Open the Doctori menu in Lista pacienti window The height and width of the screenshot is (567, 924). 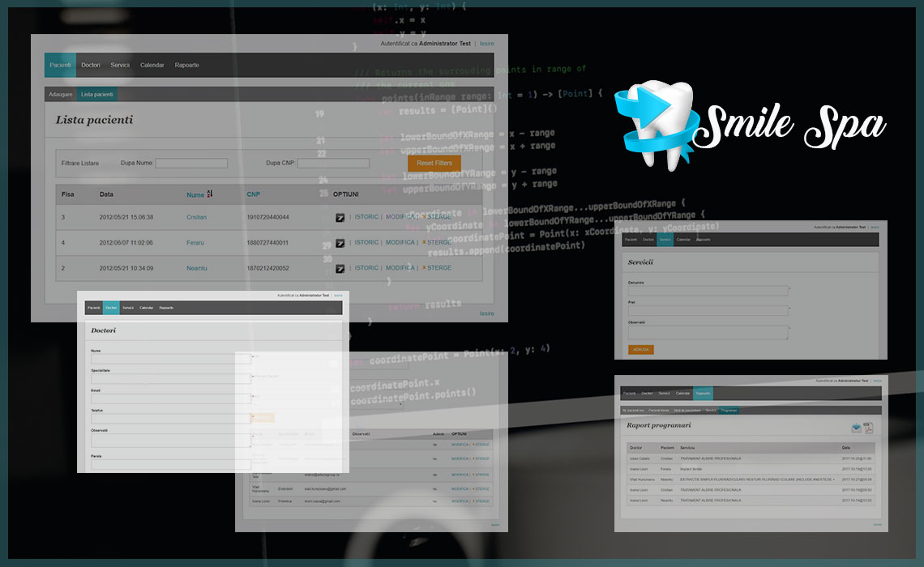point(91,65)
